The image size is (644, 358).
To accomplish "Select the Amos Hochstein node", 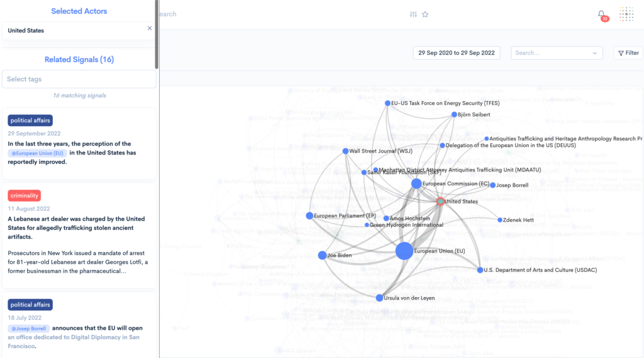I will (x=386, y=219).
